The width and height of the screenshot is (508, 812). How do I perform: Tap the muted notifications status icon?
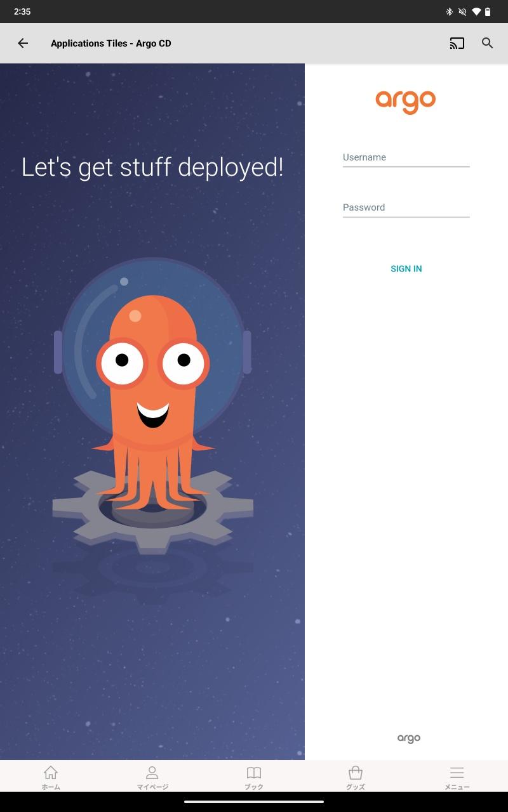(x=463, y=11)
